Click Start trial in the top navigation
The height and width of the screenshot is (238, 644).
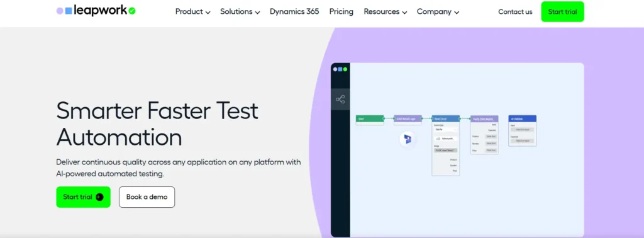pos(562,11)
